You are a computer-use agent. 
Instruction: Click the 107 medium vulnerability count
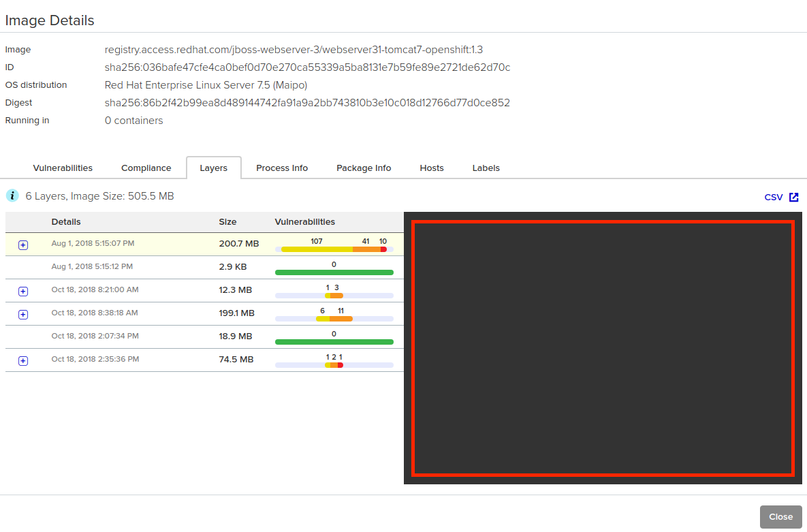point(317,241)
